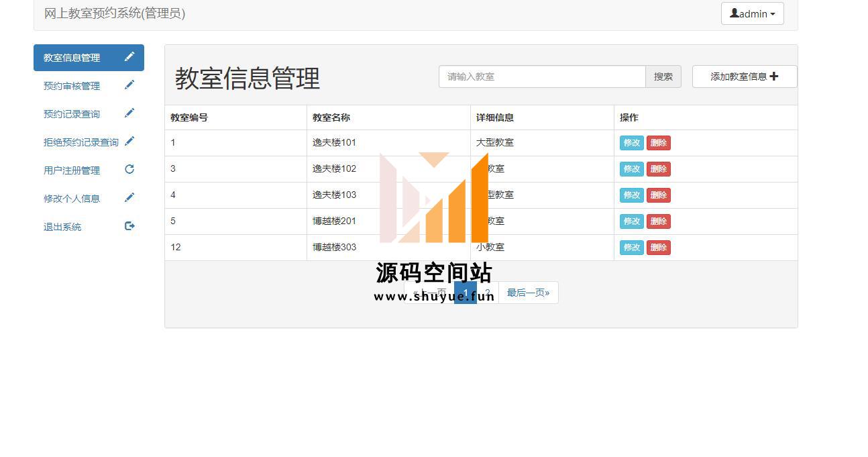The width and height of the screenshot is (868, 457).
Task: Click plus icon on 添加教室信息 button
Action: (774, 77)
